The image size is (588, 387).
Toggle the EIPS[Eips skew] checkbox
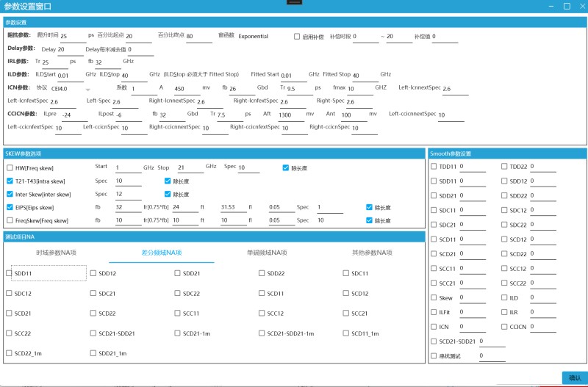click(x=10, y=207)
